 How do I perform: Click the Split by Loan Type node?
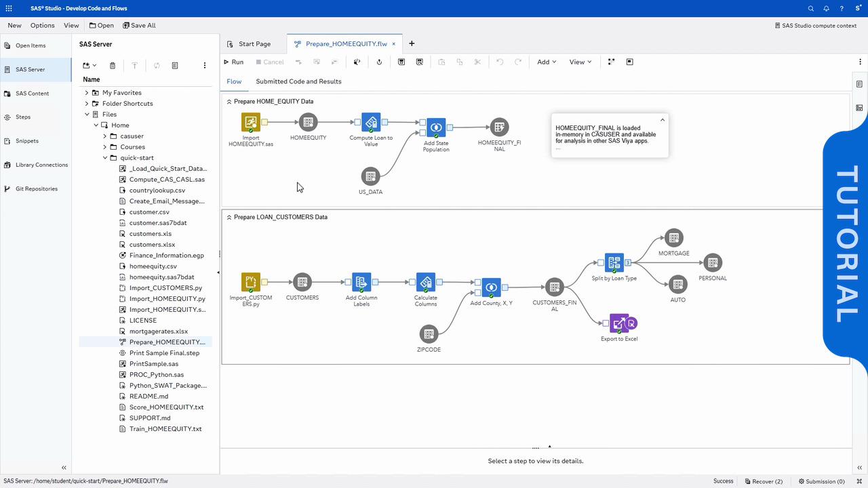(x=614, y=263)
